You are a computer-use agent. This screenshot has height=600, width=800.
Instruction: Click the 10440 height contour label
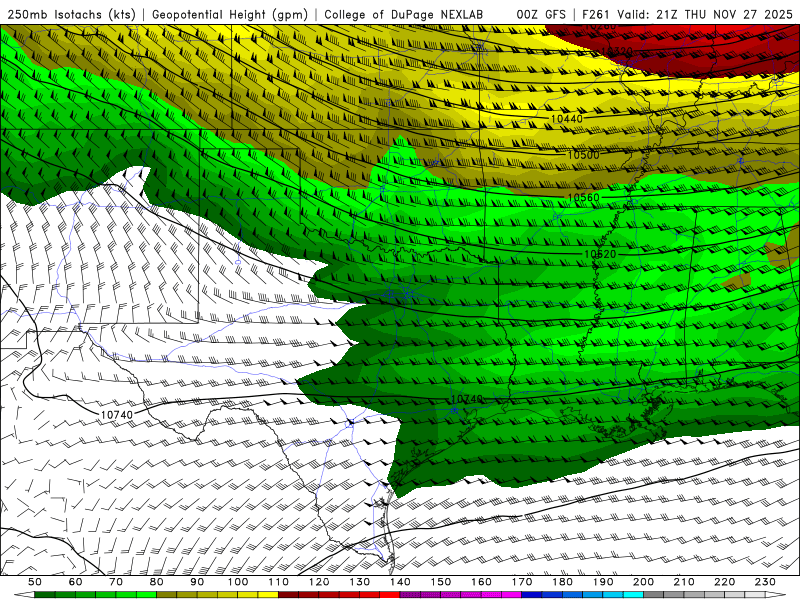point(567,119)
